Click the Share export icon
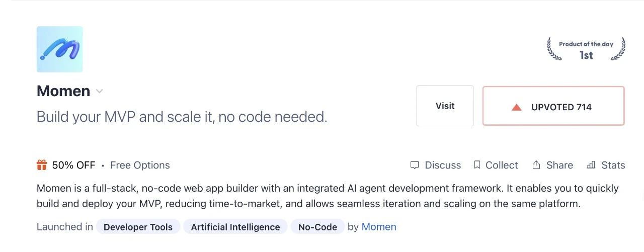 (x=536, y=165)
